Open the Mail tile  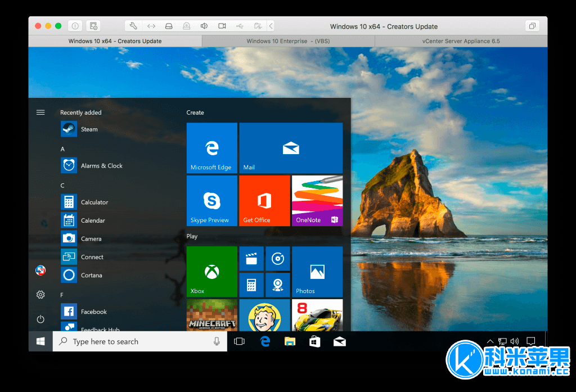pos(291,148)
